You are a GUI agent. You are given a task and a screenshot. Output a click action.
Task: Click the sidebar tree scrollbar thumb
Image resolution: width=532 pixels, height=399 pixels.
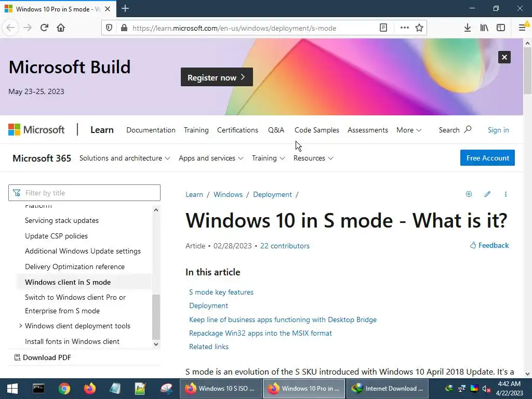tap(156, 317)
